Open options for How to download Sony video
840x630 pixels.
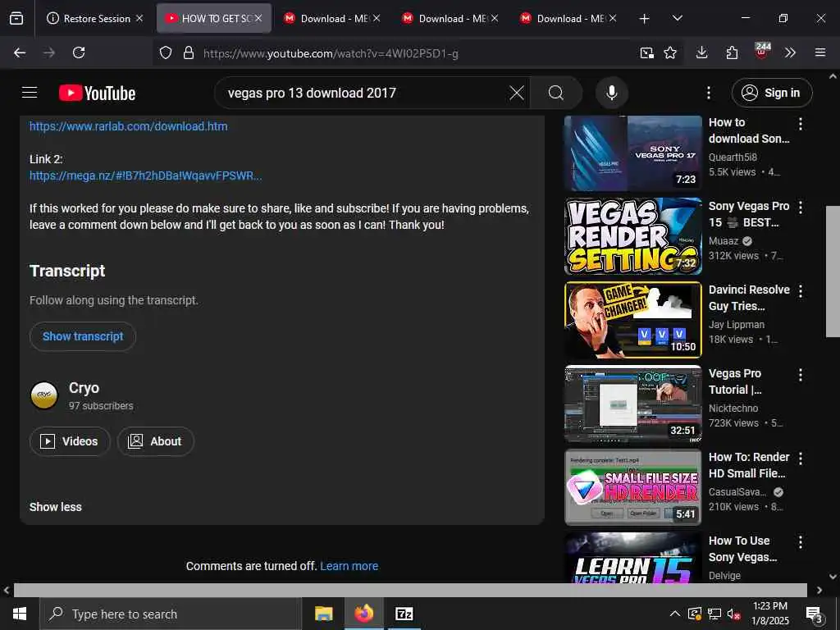[801, 124]
